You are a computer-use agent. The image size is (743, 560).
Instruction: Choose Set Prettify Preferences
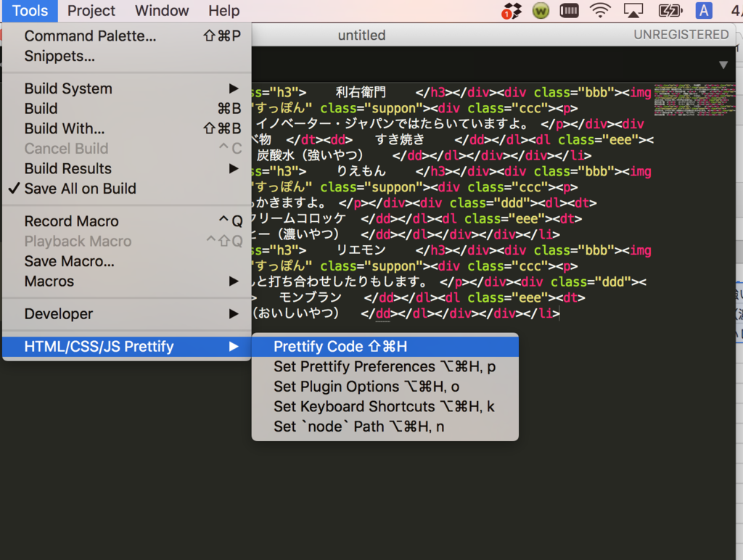[385, 367]
